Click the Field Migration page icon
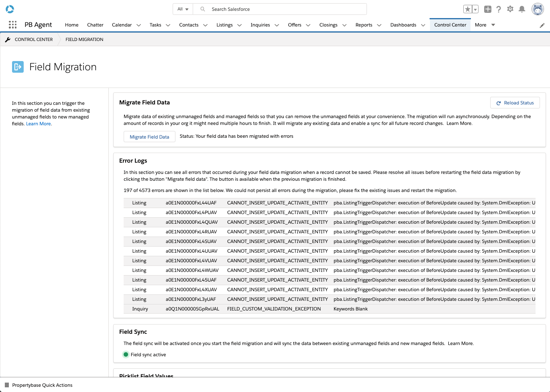This screenshot has width=550, height=392. pos(18,67)
